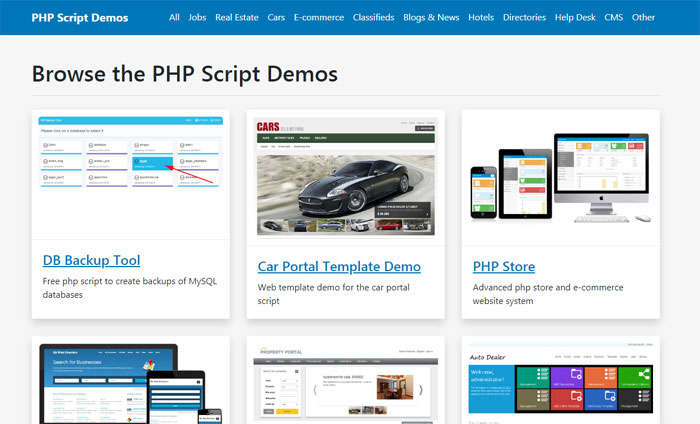Screen dimensions: 700x424
Task: Open the Real Estate category
Action: [237, 17]
